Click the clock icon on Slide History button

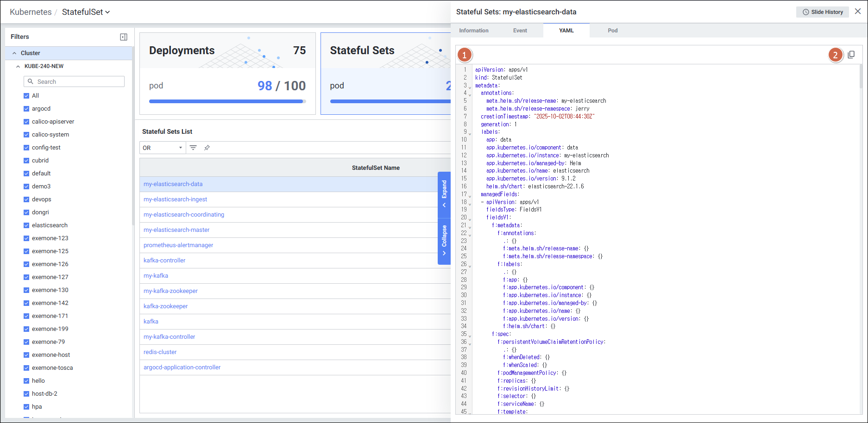point(806,12)
